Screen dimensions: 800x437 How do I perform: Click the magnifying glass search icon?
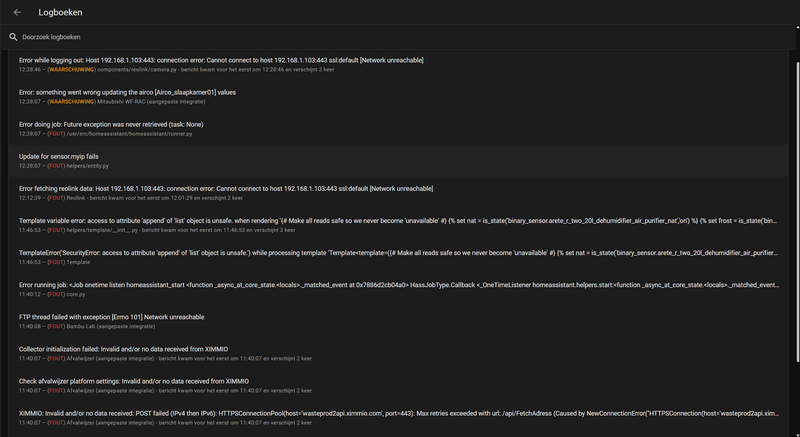point(14,37)
